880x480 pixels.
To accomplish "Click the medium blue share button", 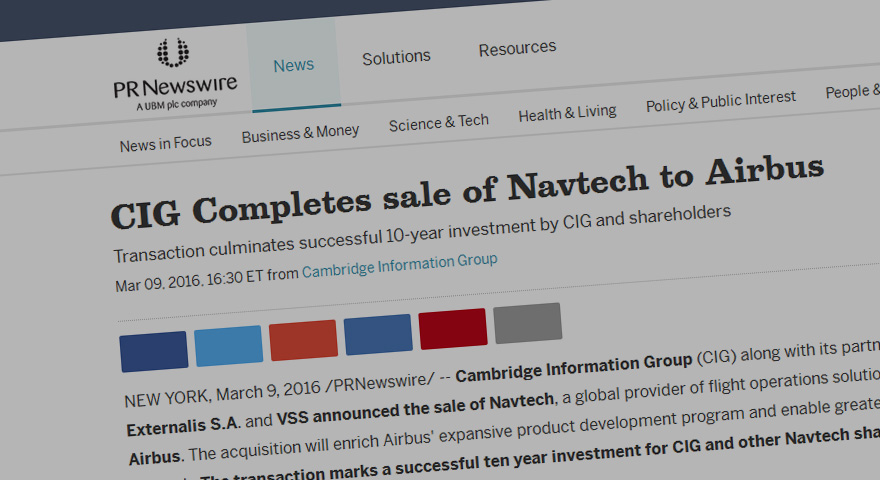I will [x=378, y=334].
